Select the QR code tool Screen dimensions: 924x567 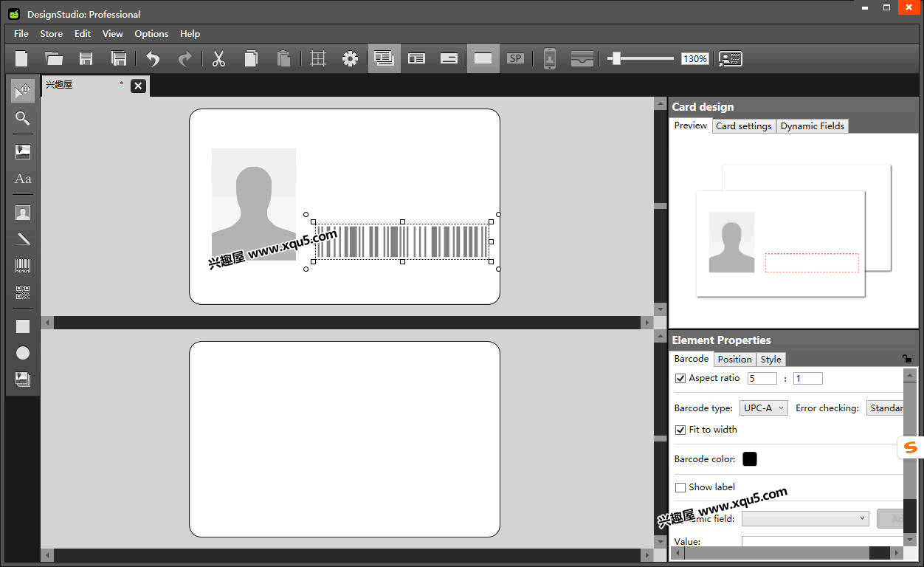click(x=23, y=292)
